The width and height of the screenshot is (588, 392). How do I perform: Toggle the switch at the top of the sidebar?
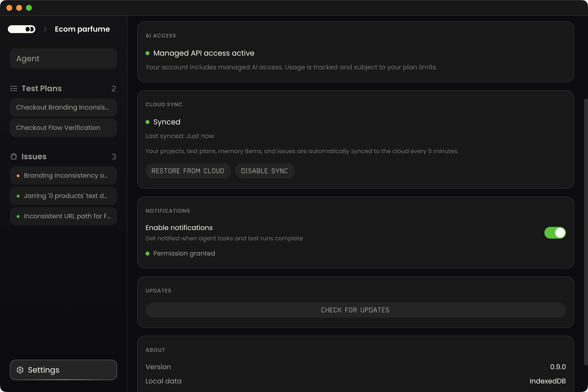click(x=22, y=29)
